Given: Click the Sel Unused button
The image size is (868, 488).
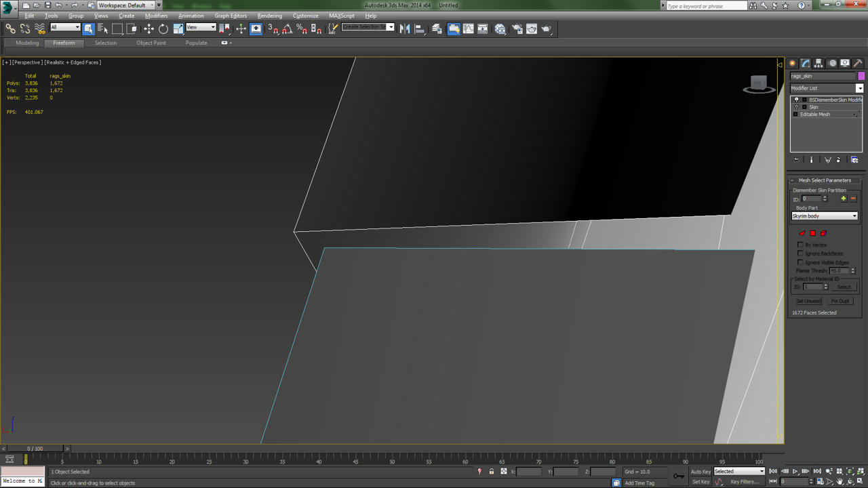Looking at the screenshot, I should tap(808, 301).
